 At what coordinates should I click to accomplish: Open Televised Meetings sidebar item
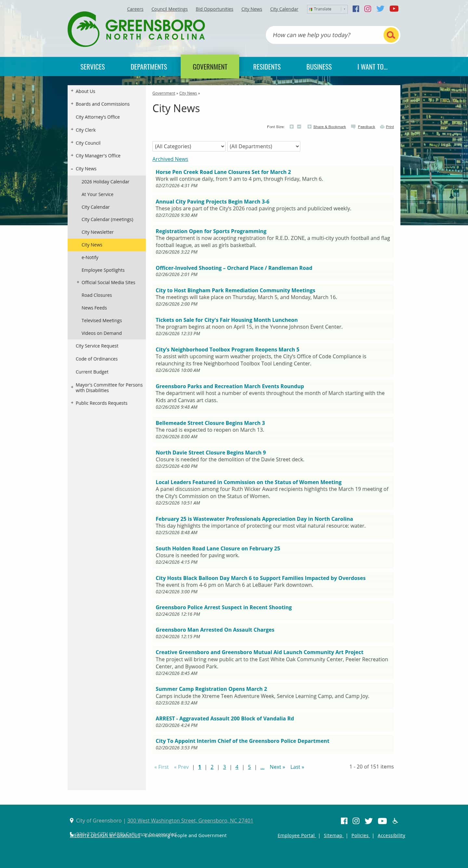[x=102, y=321]
